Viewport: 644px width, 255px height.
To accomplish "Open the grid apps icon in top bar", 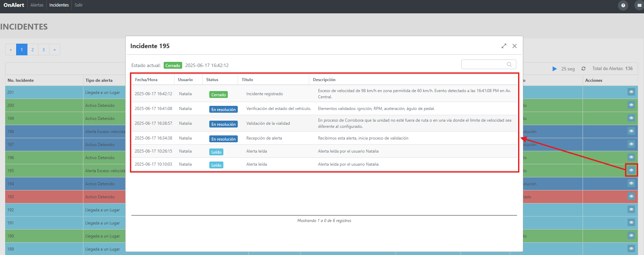I will (639, 5).
